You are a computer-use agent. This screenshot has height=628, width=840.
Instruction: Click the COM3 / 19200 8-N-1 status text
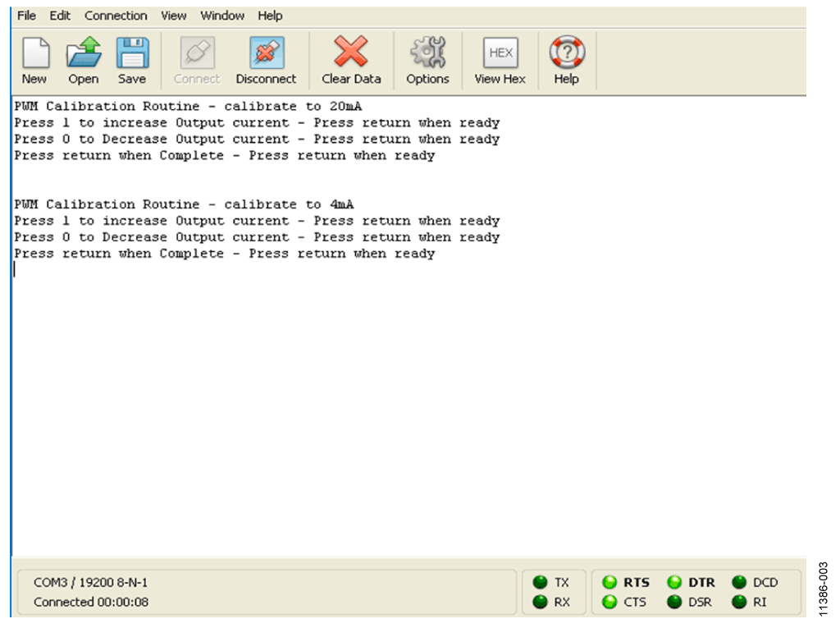click(x=90, y=582)
